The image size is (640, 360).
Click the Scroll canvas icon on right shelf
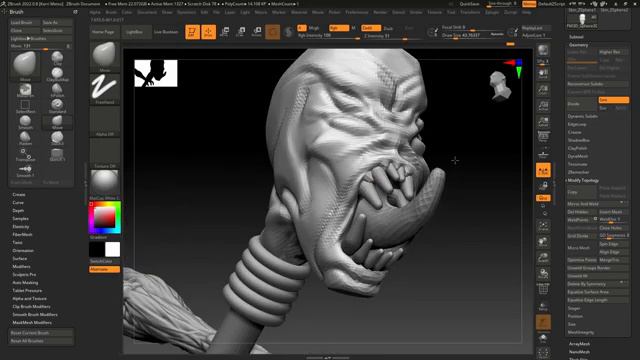pos(543,73)
